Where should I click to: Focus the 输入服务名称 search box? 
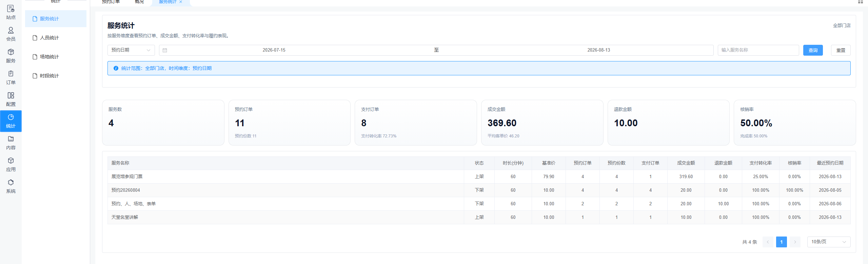point(758,50)
